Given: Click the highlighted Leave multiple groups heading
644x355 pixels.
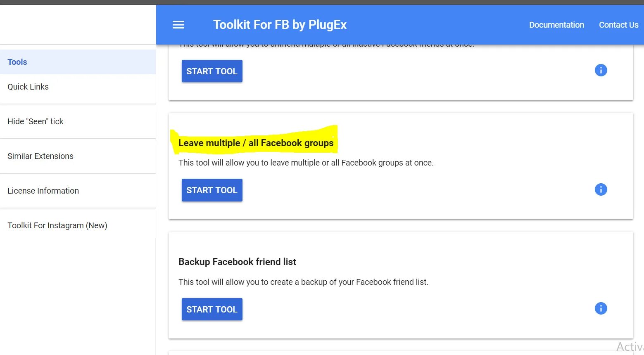Looking at the screenshot, I should [x=256, y=143].
